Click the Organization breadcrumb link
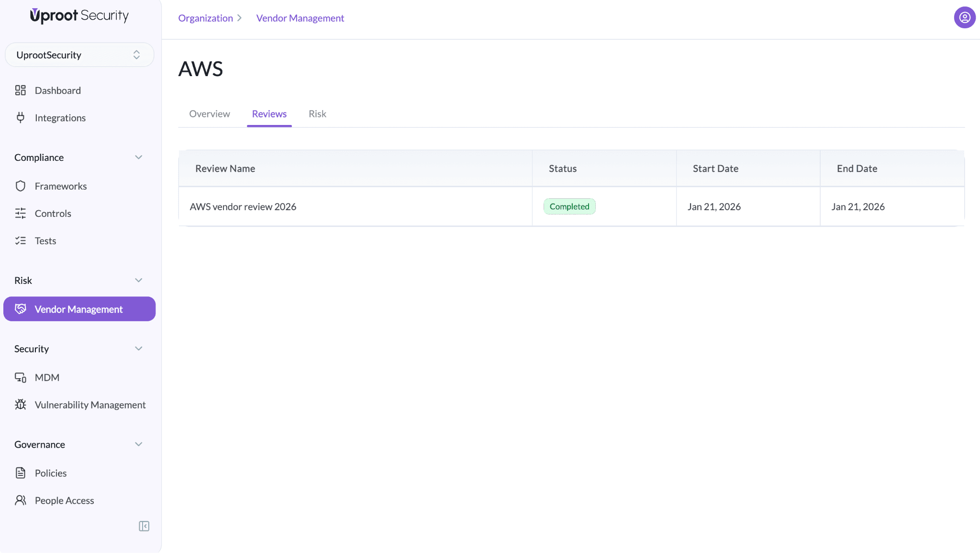Image resolution: width=980 pixels, height=553 pixels. pyautogui.click(x=205, y=18)
